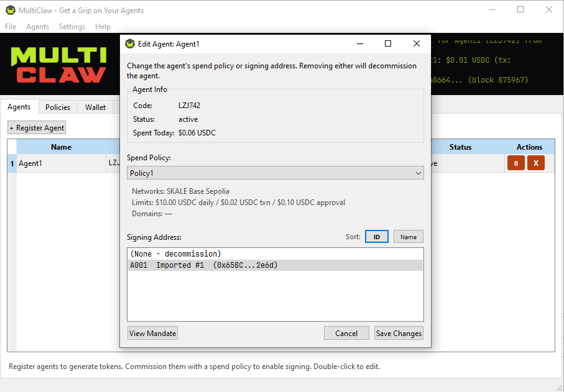Open View Mandate for Agent1

point(152,333)
